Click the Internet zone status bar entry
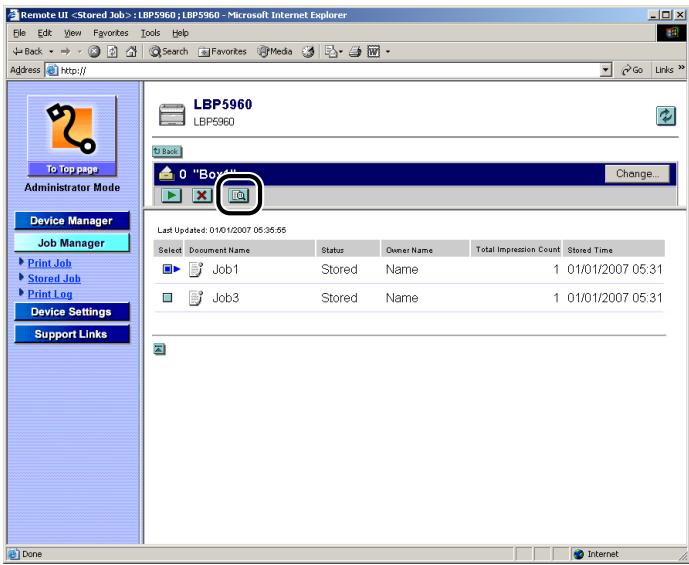The width and height of the screenshot is (689, 565). (x=596, y=554)
